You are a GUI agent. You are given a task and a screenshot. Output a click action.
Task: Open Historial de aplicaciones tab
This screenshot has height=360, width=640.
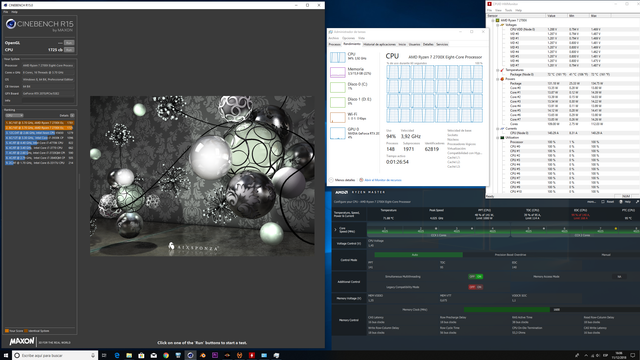pos(380,44)
